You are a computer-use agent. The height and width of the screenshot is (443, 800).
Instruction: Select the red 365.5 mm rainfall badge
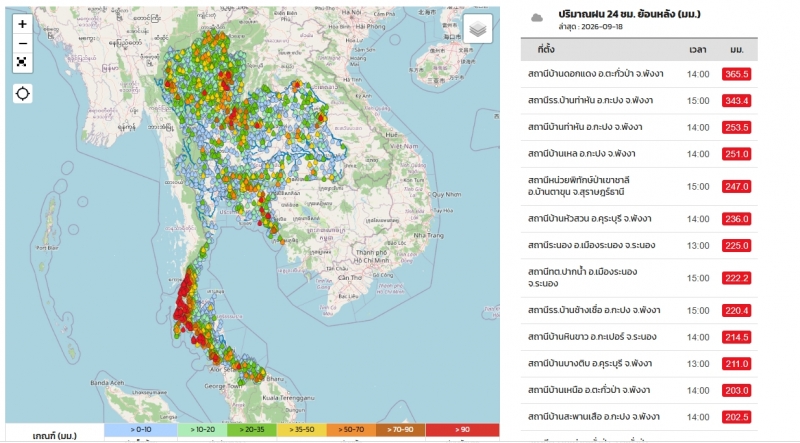(x=736, y=74)
